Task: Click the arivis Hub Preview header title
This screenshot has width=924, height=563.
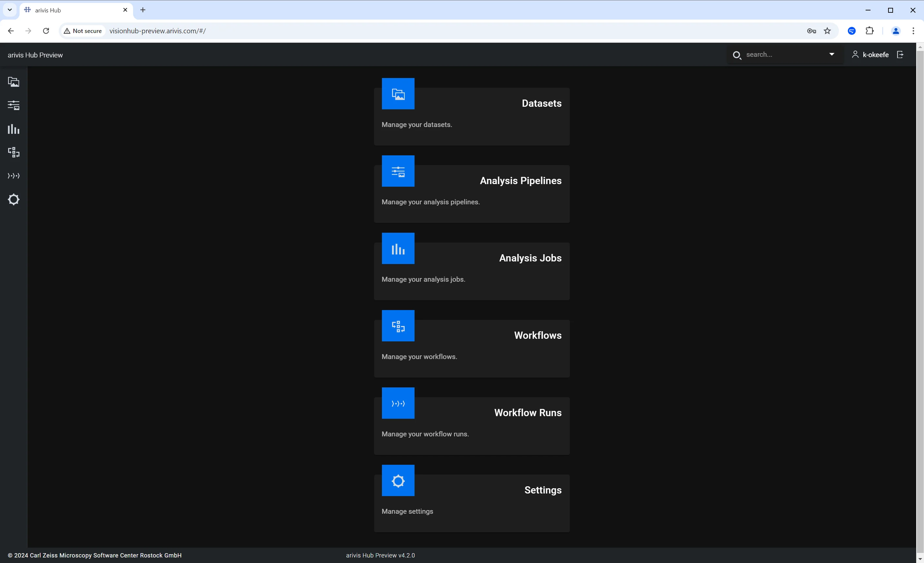Action: point(35,55)
